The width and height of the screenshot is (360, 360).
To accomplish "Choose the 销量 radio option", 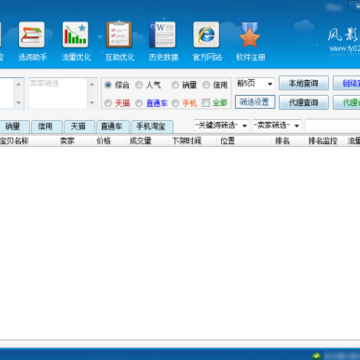I will [x=175, y=85].
